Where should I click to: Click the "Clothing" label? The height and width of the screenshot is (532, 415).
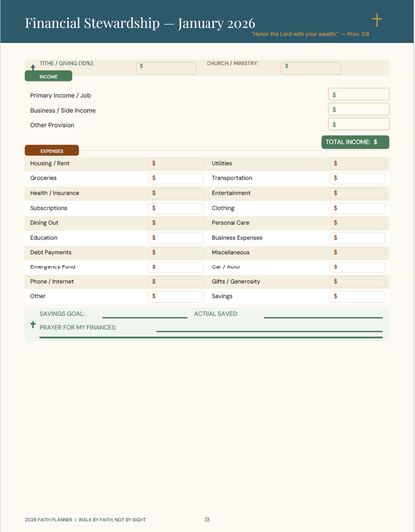point(223,208)
